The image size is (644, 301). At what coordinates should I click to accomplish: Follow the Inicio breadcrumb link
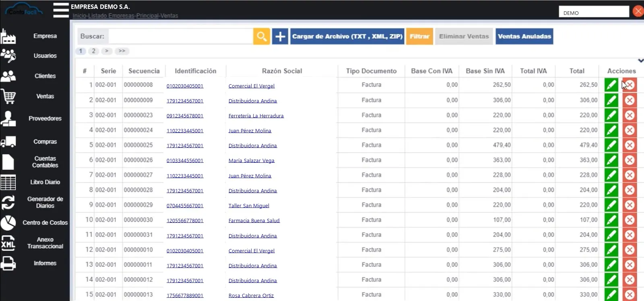(79, 16)
